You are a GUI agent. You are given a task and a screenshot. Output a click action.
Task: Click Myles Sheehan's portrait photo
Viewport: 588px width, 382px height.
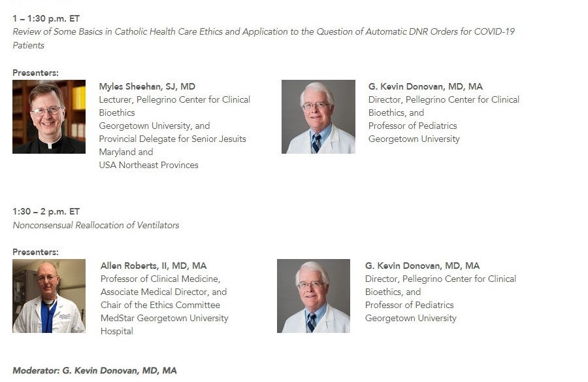(49, 116)
